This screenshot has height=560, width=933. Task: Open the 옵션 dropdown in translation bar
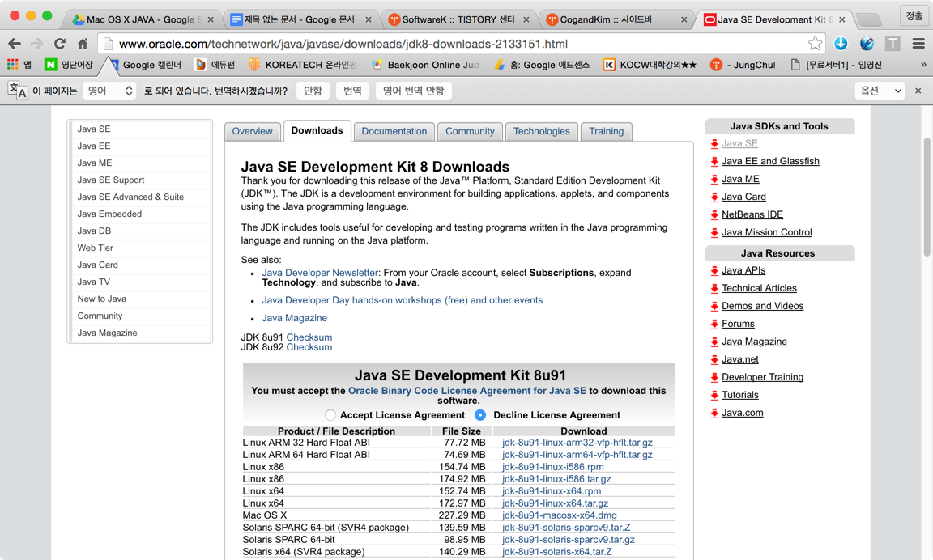(880, 91)
